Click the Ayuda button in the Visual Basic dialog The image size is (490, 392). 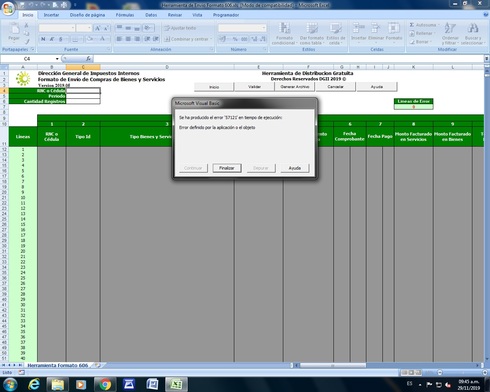point(295,168)
